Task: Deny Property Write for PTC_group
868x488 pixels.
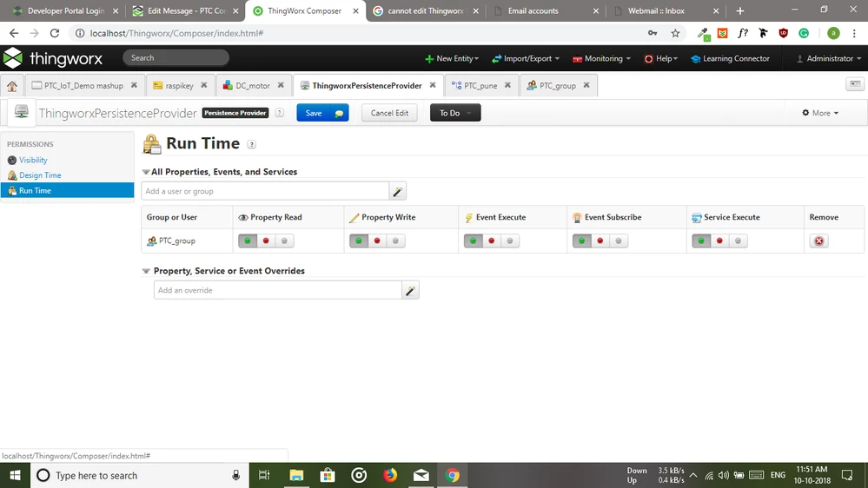Action: 378,241
